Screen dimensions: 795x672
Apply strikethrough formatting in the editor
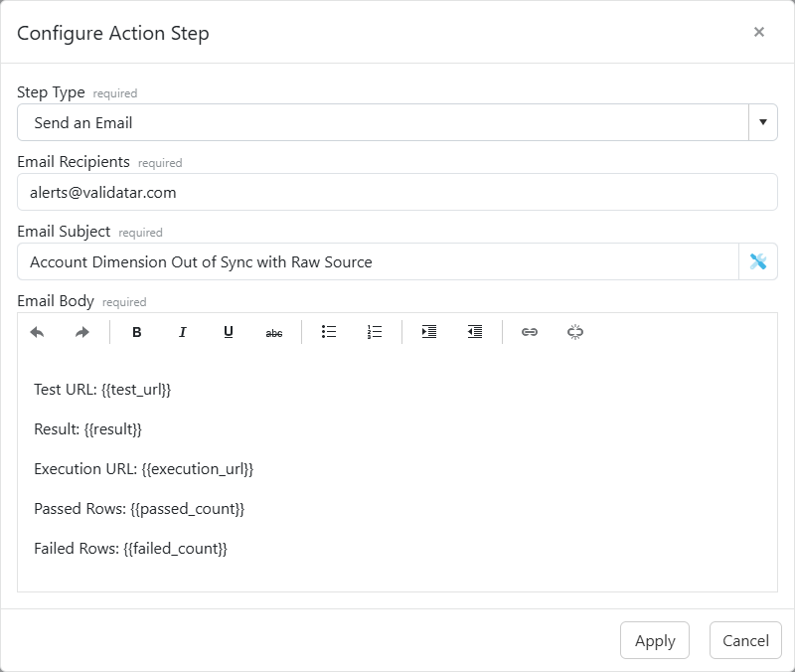click(x=274, y=332)
